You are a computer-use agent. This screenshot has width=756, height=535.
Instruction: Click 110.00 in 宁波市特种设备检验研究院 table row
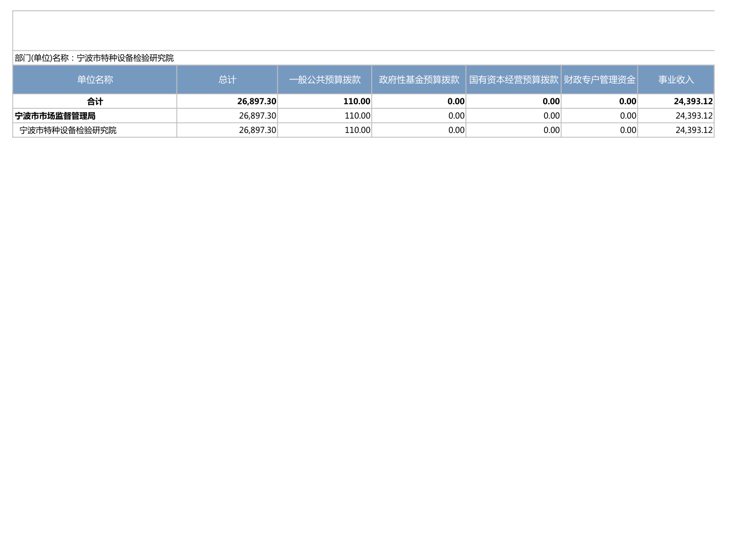pyautogui.click(x=358, y=130)
